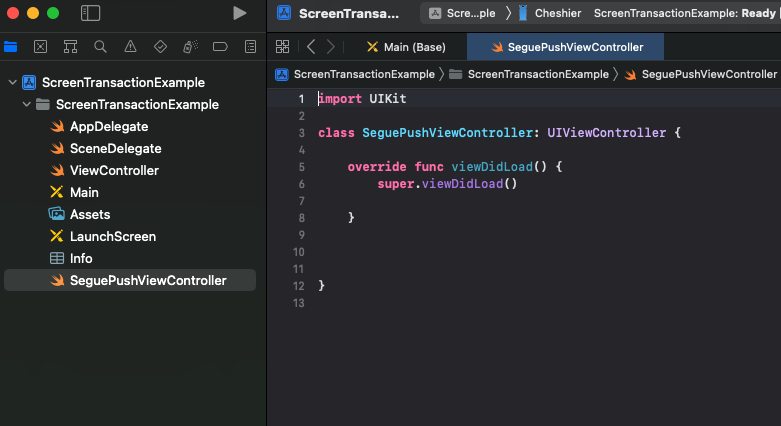This screenshot has height=426, width=781.
Task: Switch to the Main (Base) tab
Action: [406, 47]
